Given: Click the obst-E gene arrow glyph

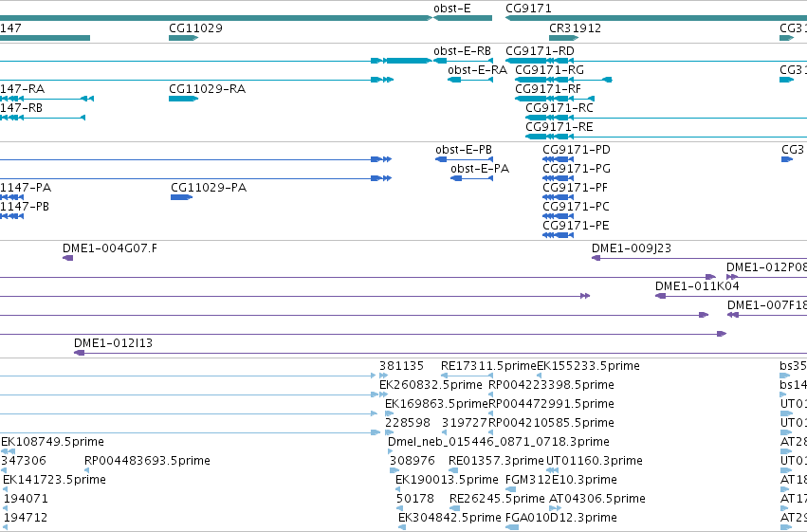Looking at the screenshot, I should pyautogui.click(x=463, y=18).
